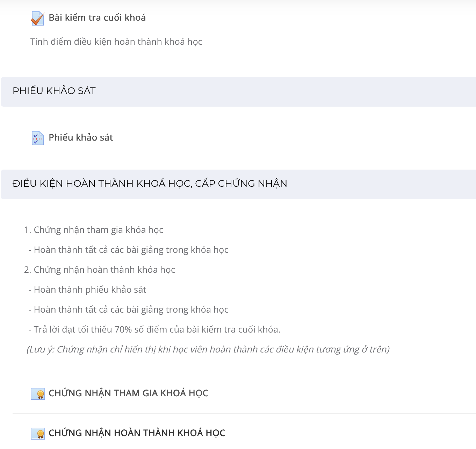Open CHỨNG NHẬN HOÀN THÀNH KHOÁ HỌC certificate
476x449 pixels.
[137, 433]
